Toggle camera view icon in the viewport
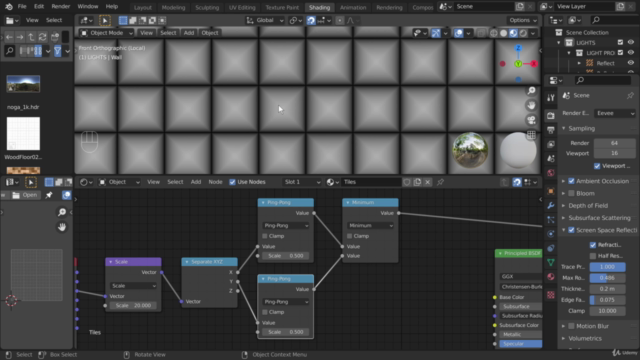The height and width of the screenshot is (360, 640). click(x=531, y=120)
